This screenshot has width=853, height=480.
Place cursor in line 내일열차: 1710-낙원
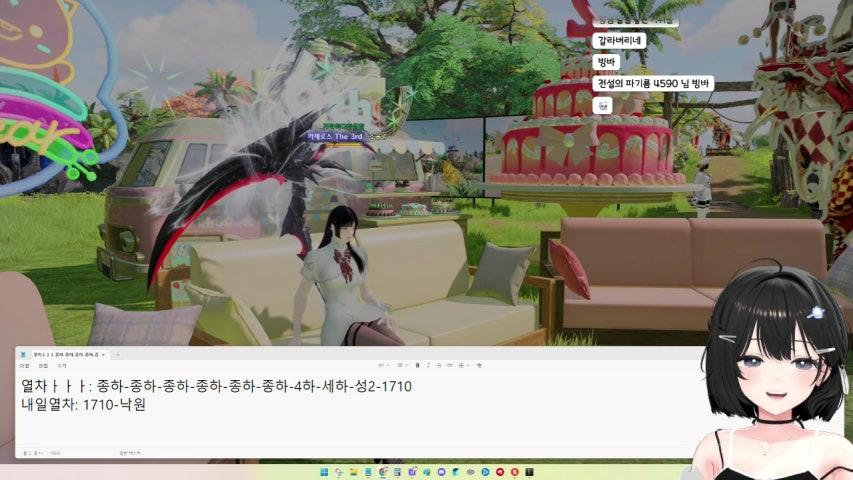click(x=83, y=404)
